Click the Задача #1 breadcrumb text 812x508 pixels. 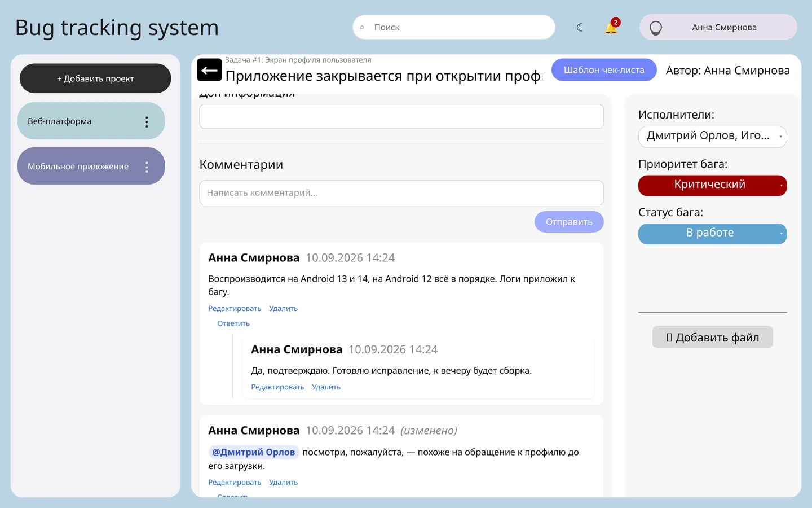[x=298, y=60]
